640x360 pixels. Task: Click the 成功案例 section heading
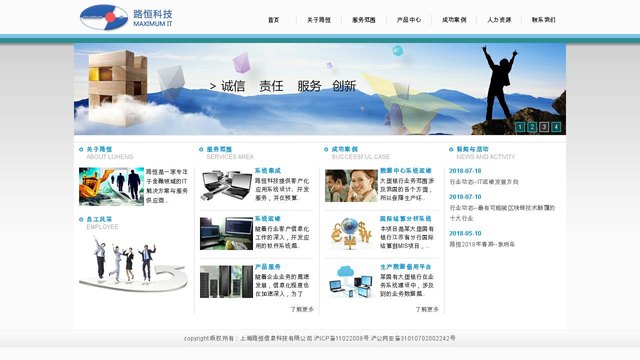[344, 149]
